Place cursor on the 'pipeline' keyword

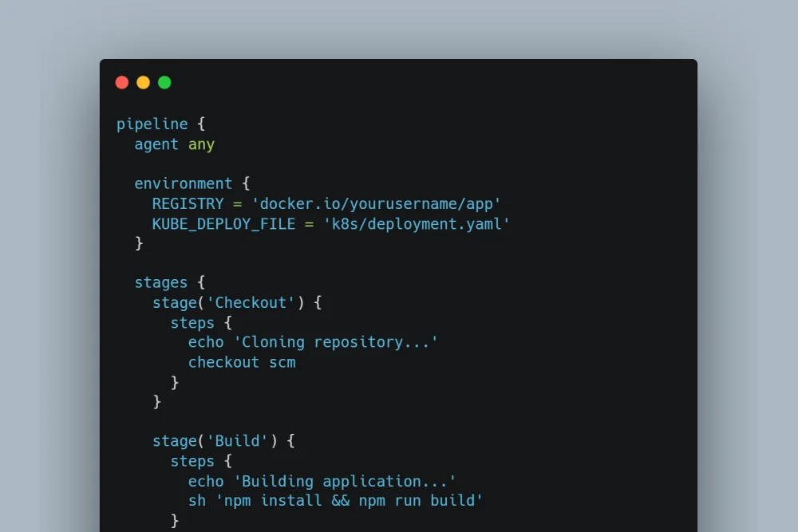[152, 124]
